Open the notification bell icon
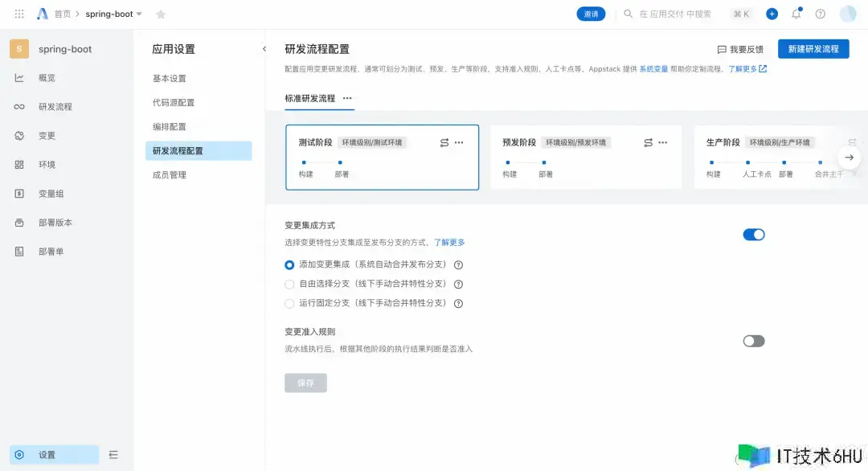Image resolution: width=868 pixels, height=471 pixels. click(796, 14)
